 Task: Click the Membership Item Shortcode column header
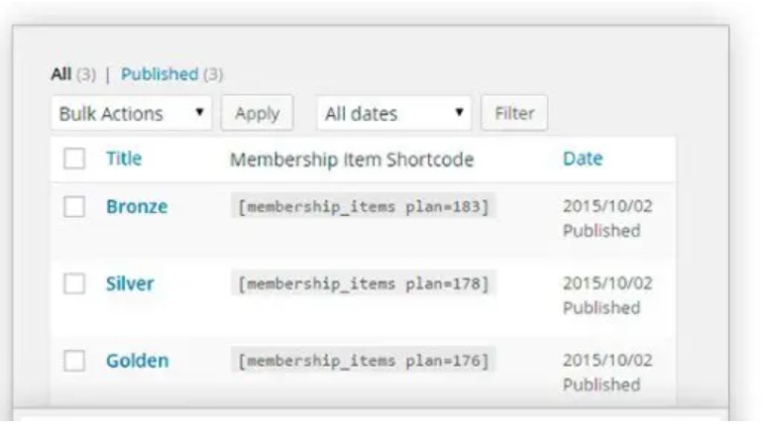(352, 159)
